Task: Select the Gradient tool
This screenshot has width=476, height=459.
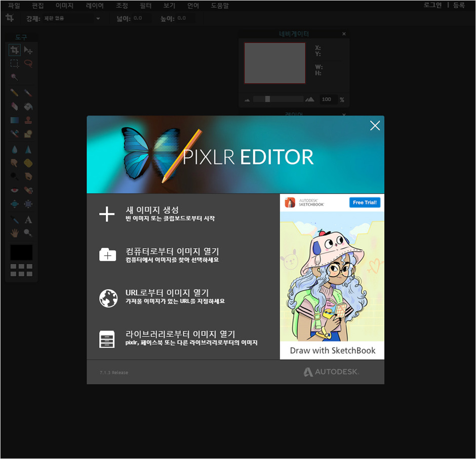Action: 15,120
